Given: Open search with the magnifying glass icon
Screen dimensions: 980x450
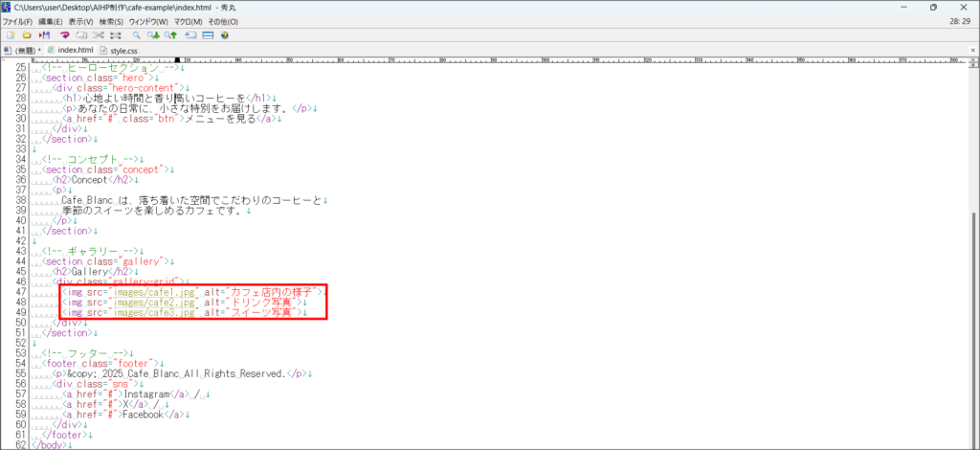Looking at the screenshot, I should tap(137, 34).
